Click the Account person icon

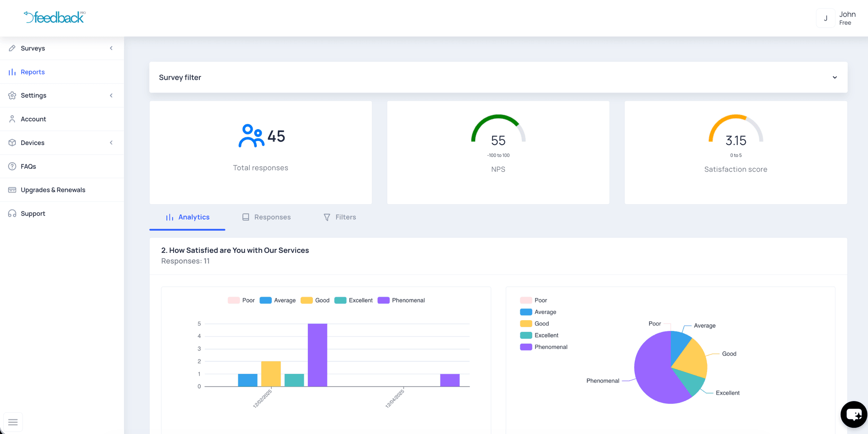pyautogui.click(x=12, y=119)
